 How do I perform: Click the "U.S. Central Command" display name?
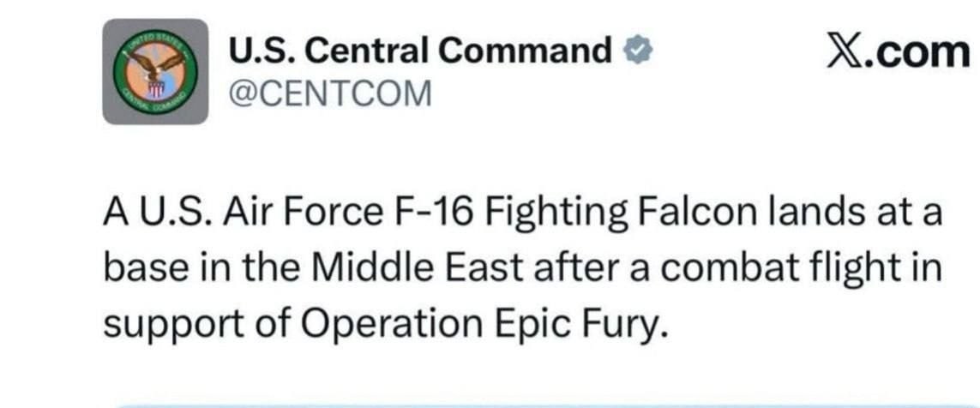click(420, 52)
